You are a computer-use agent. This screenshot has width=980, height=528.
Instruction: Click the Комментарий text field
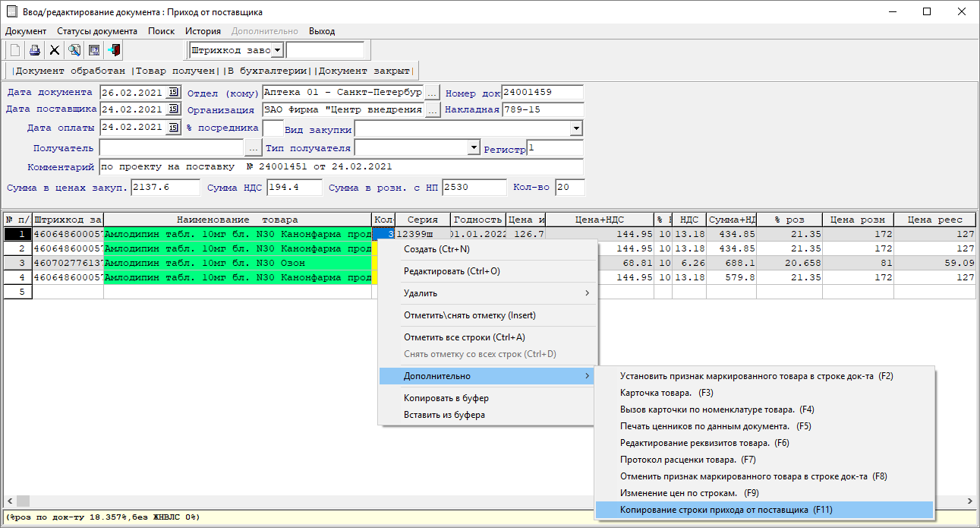pyautogui.click(x=340, y=166)
